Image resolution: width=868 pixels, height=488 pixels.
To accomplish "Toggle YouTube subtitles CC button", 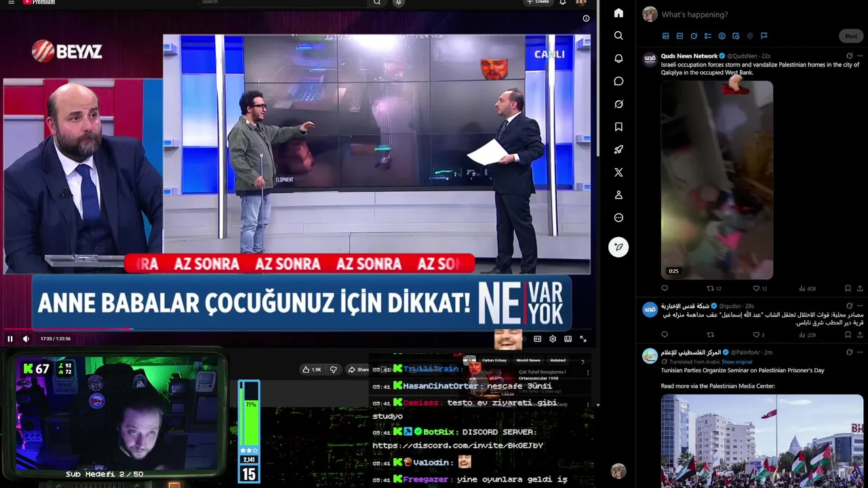I will [x=537, y=339].
